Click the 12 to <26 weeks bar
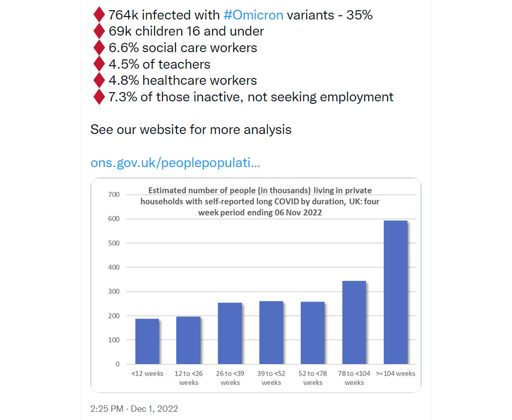The image size is (512, 420). 188,340
